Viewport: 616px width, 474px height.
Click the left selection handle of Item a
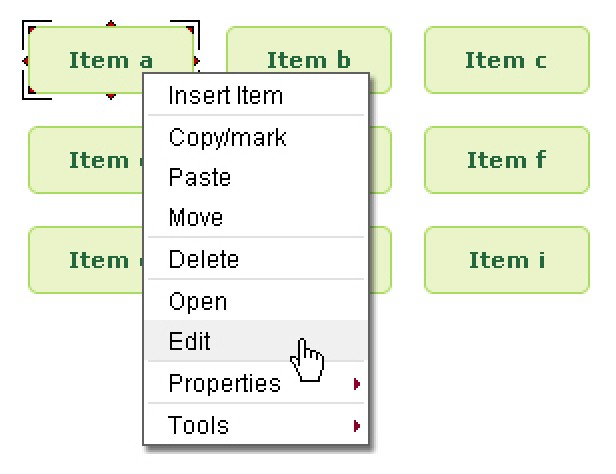pos(26,61)
